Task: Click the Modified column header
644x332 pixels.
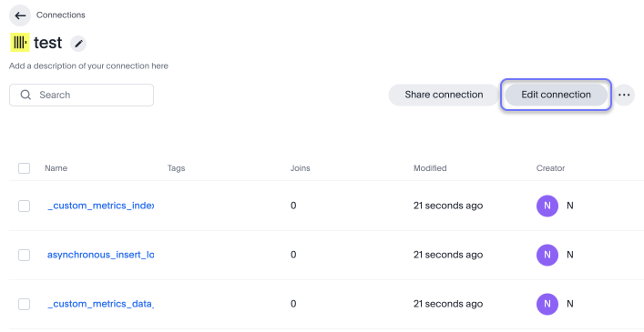Action: 430,168
